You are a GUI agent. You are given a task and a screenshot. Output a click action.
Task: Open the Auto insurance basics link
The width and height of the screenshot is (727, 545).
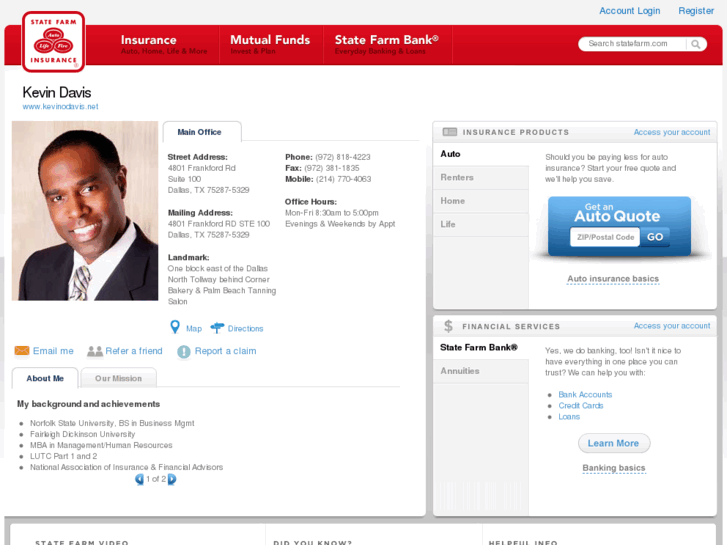[613, 279]
